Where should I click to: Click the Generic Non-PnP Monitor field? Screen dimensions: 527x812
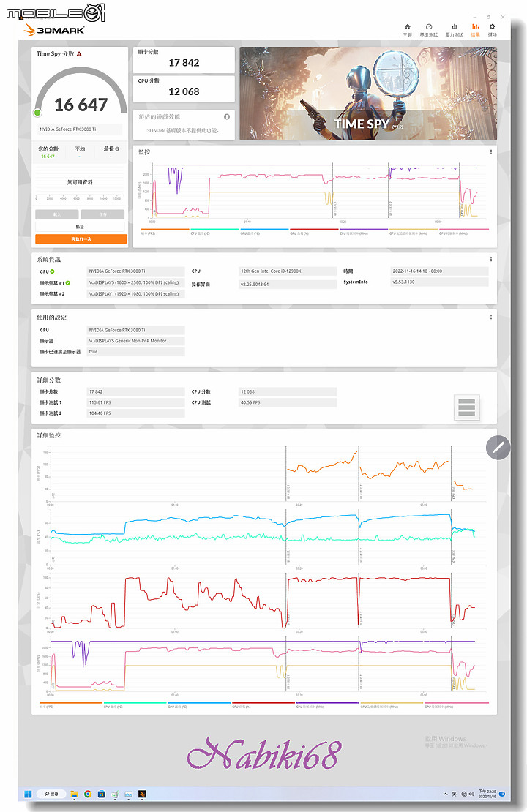(135, 341)
